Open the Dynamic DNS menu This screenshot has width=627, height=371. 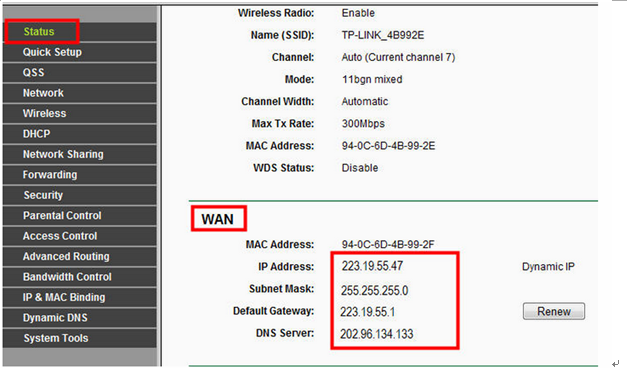pos(55,317)
